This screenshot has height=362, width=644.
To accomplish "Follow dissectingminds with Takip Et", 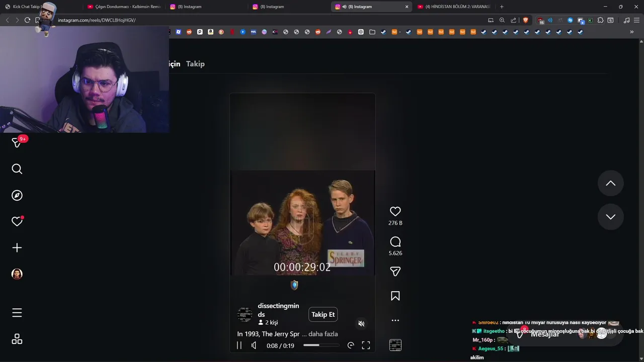I will point(323,315).
